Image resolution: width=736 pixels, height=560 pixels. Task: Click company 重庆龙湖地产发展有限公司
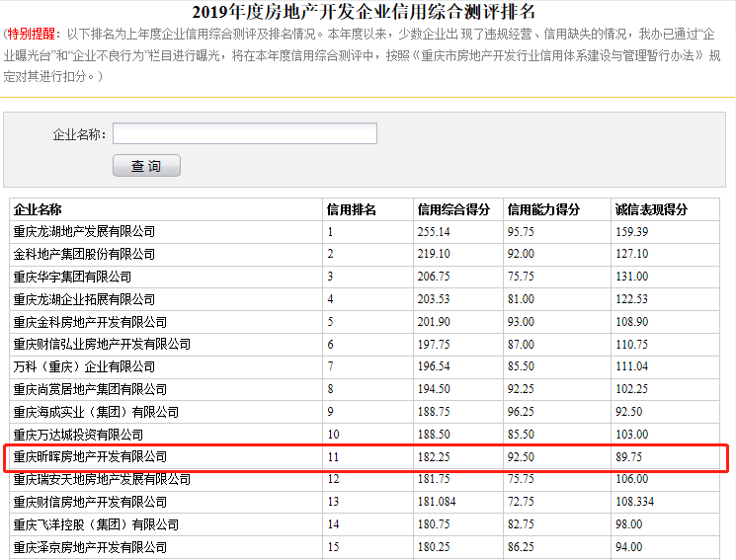(84, 231)
